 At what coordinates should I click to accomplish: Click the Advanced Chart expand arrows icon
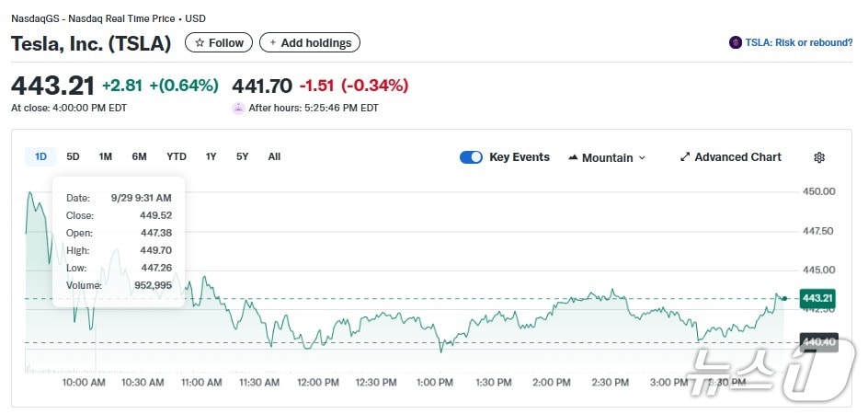pos(684,157)
